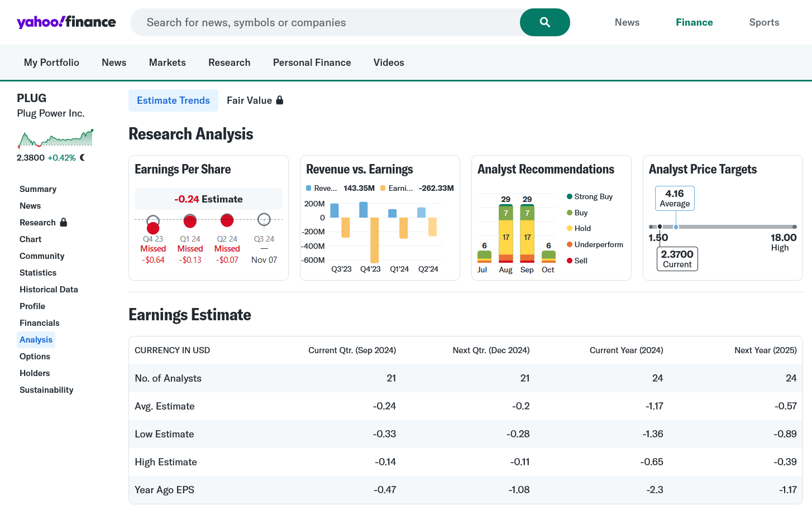
Task: Click the Year Ago EPS row label
Action: coord(164,490)
